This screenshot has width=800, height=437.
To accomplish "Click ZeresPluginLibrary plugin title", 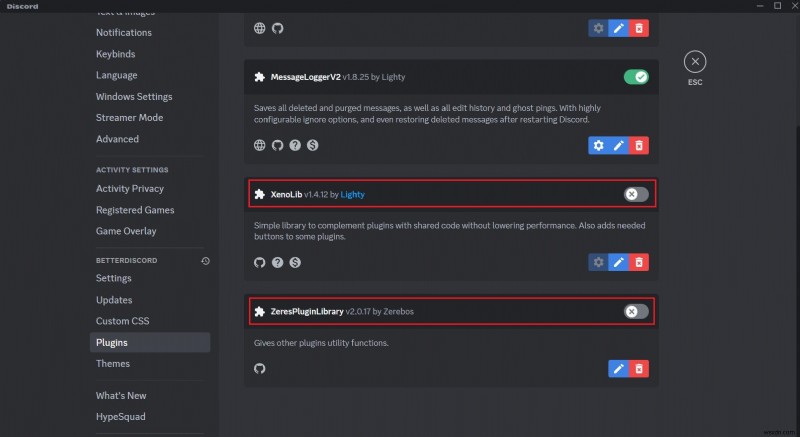I will pos(307,312).
